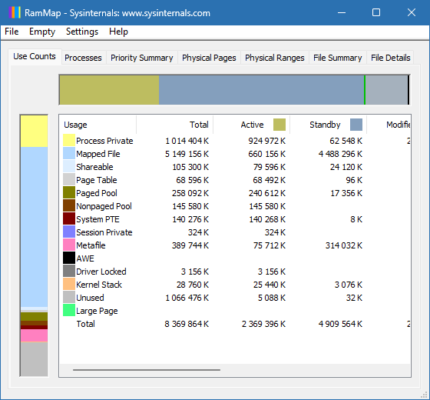Click the total value 8 369 864 K
Screen dimensions: 430x400
(x=187, y=324)
